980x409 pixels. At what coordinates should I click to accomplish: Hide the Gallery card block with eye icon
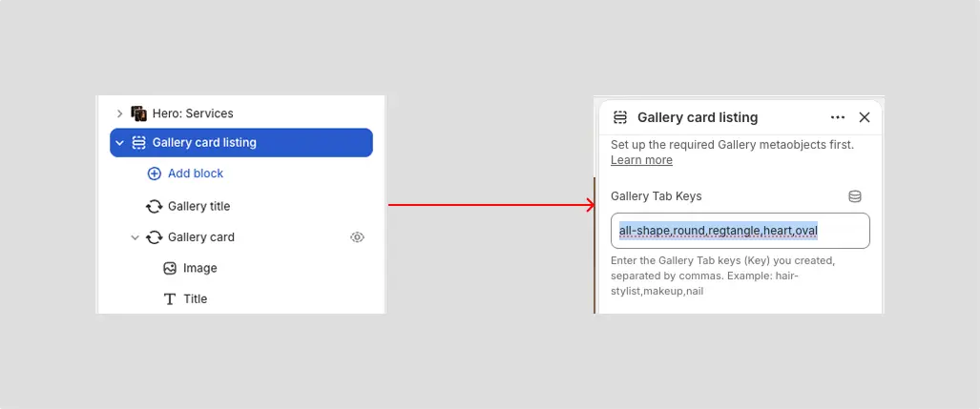pyautogui.click(x=358, y=237)
